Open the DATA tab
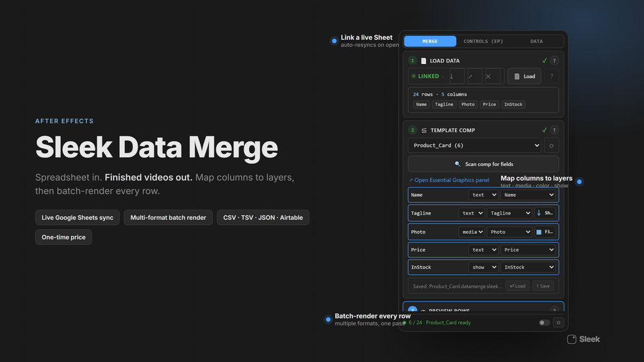The width and height of the screenshot is (644, 362). (536, 41)
